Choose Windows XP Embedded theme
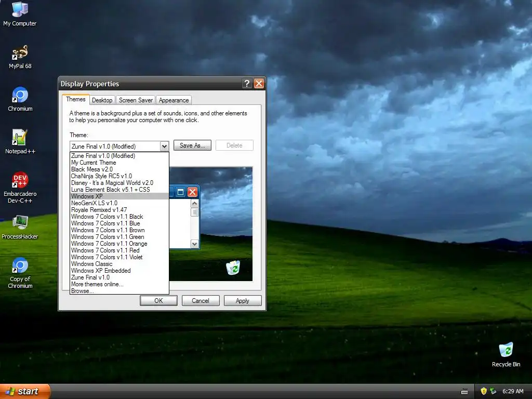Viewport: 532px width, 399px height. (x=119, y=271)
